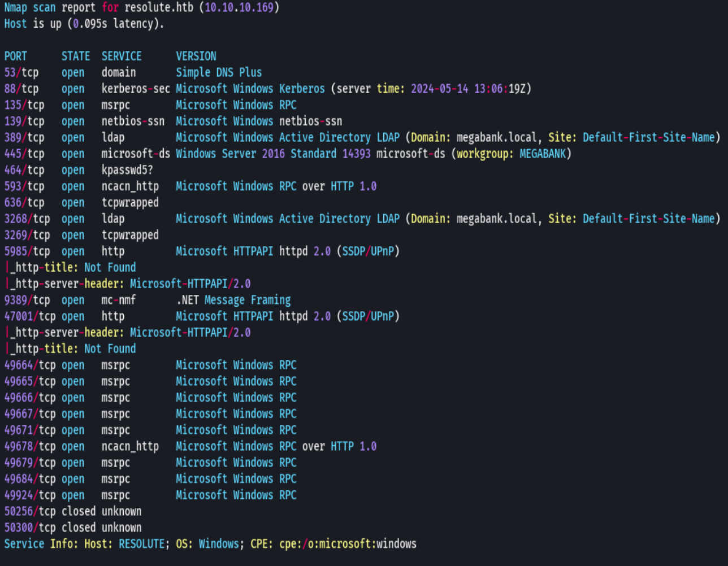The height and width of the screenshot is (566, 728).
Task: Select the PORT column header
Action: 15,56
